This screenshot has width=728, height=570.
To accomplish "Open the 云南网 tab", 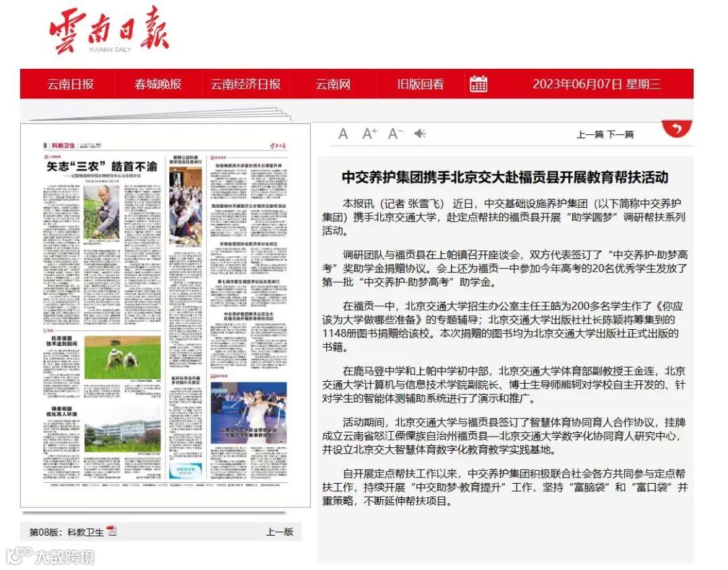I will point(333,84).
